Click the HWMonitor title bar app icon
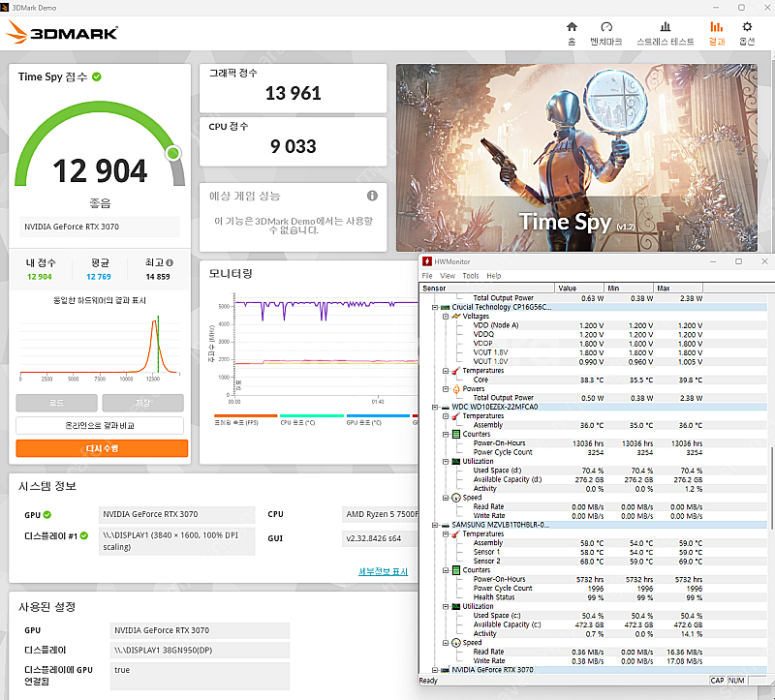The image size is (775, 700). 427,261
